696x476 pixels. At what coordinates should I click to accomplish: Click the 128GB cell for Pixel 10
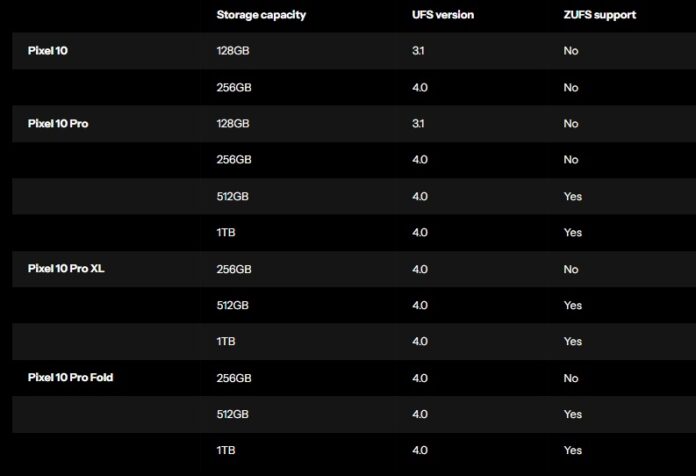point(233,51)
